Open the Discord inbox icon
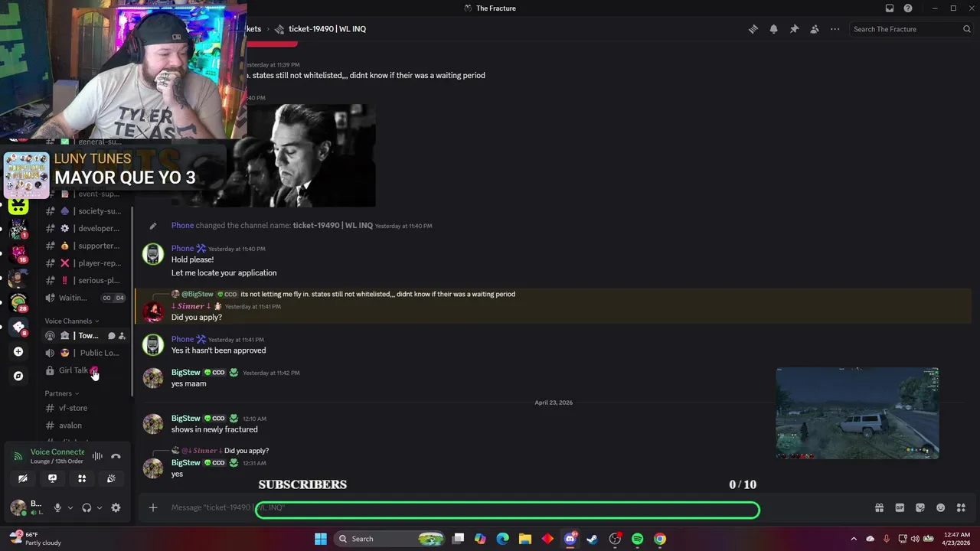 tap(890, 8)
